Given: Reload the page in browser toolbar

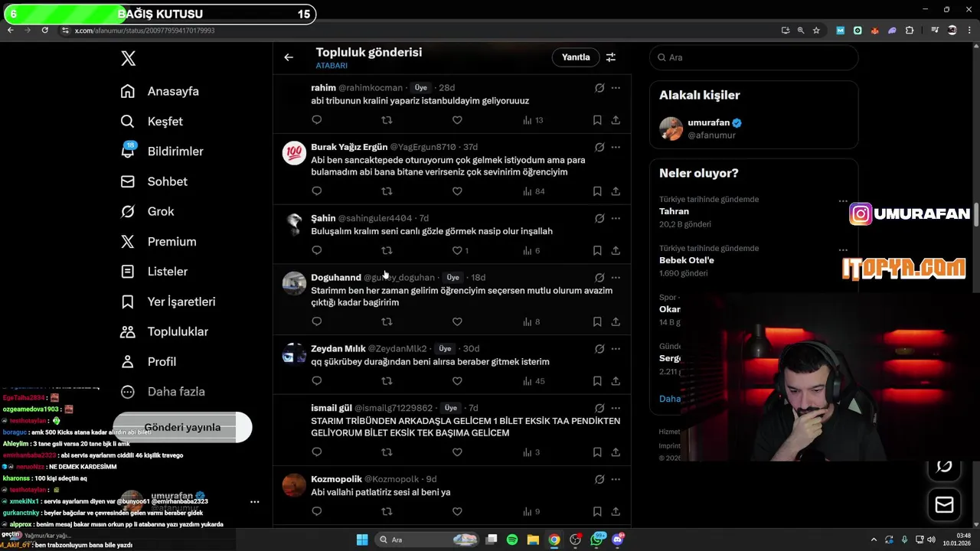Looking at the screenshot, I should 45,31.
